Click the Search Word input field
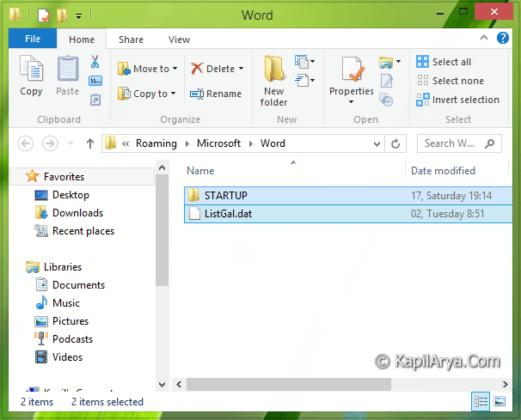 click(459, 143)
